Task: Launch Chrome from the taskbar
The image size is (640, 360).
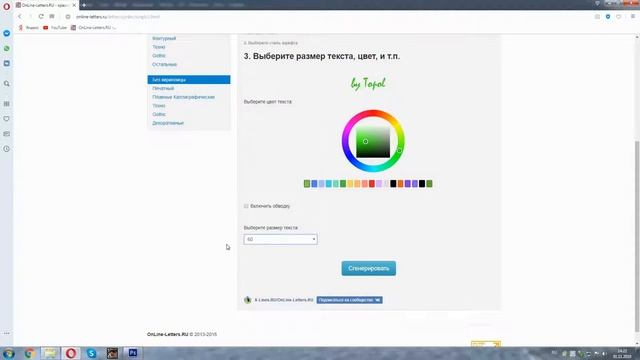Action: (29, 353)
